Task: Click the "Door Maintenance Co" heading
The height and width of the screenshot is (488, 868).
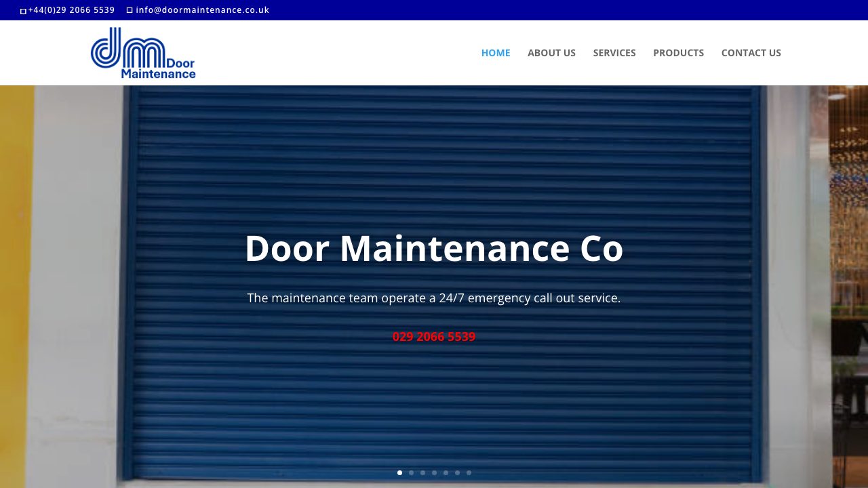Action: [434, 248]
